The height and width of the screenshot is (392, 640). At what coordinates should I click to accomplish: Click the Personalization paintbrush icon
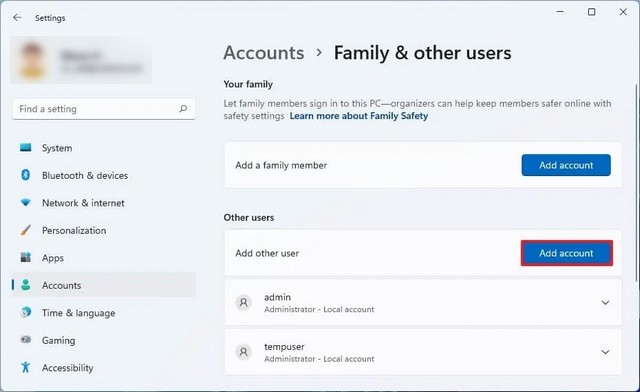click(25, 230)
